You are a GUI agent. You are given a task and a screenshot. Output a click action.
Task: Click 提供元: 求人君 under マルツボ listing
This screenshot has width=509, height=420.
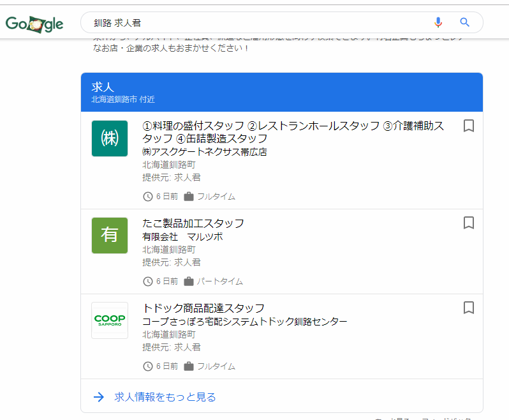click(172, 262)
